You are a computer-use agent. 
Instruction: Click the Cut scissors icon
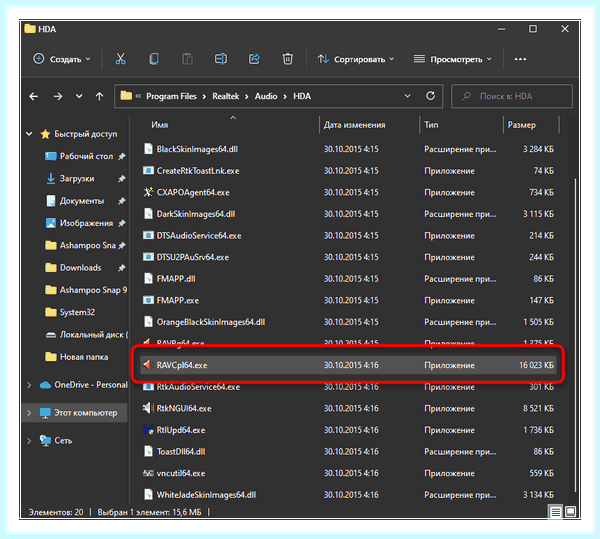click(120, 59)
